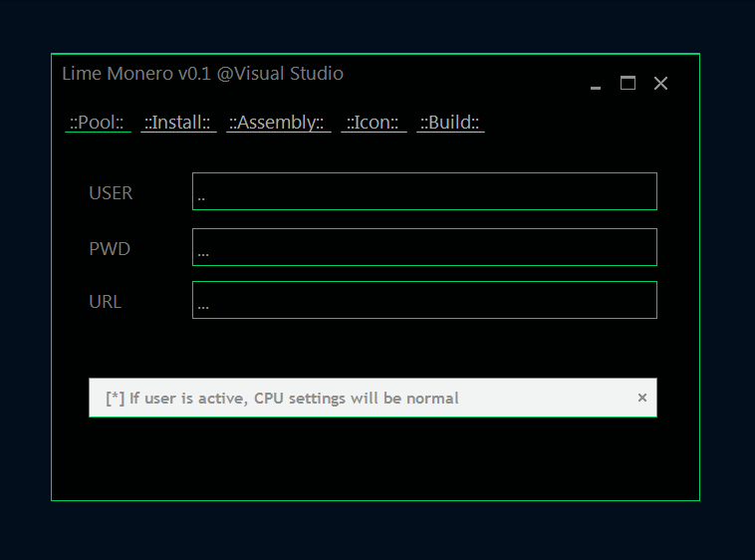The height and width of the screenshot is (560, 755).
Task: Maximize the Lime Monero window
Action: (628, 84)
